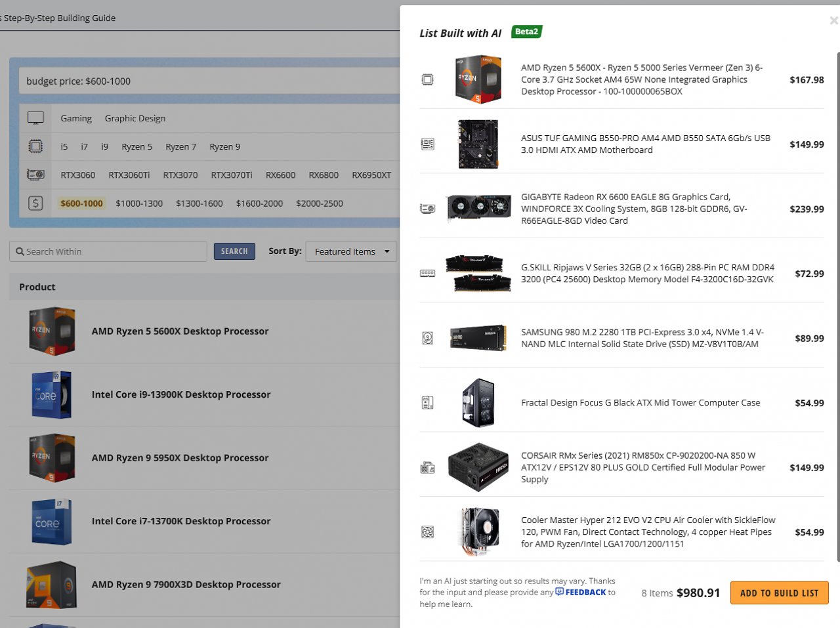Select the $1000-1300 budget option
Screen dimensions: 840x628
139,203
